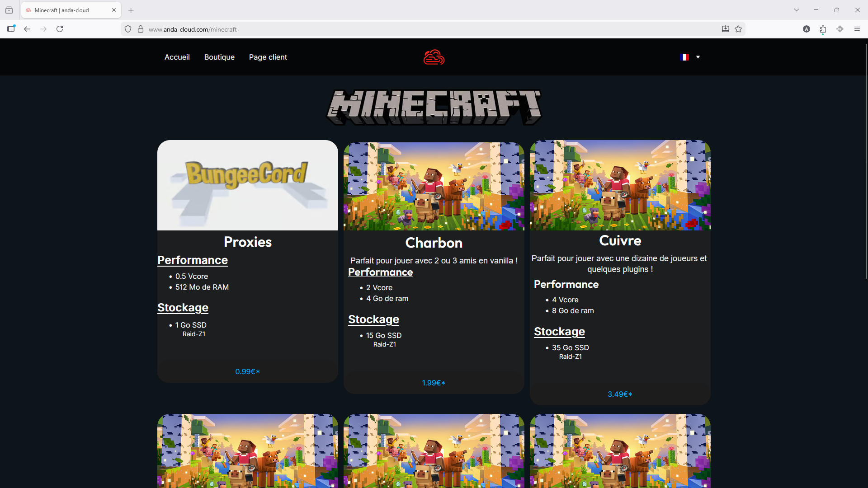Screen dimensions: 868x488
Task: Go back with browser back arrow
Action: 27,29
